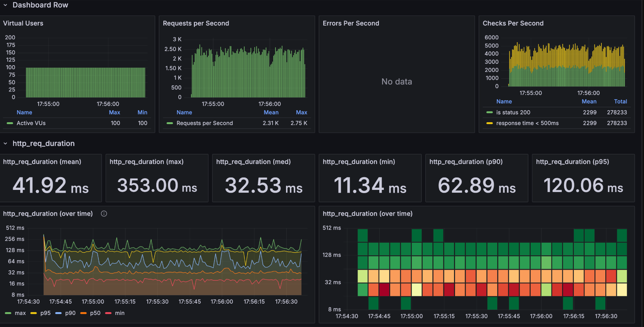Click the 278233 total for 'is status 200'
This screenshot has height=327, width=644.
[x=617, y=112]
